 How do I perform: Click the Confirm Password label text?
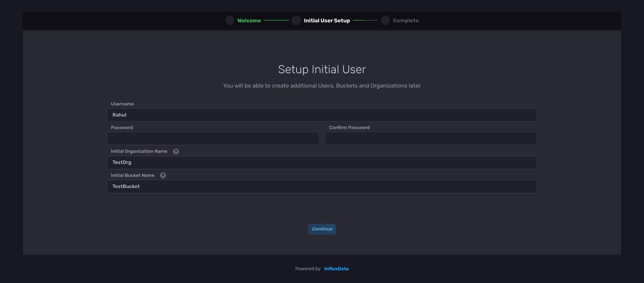(349, 128)
